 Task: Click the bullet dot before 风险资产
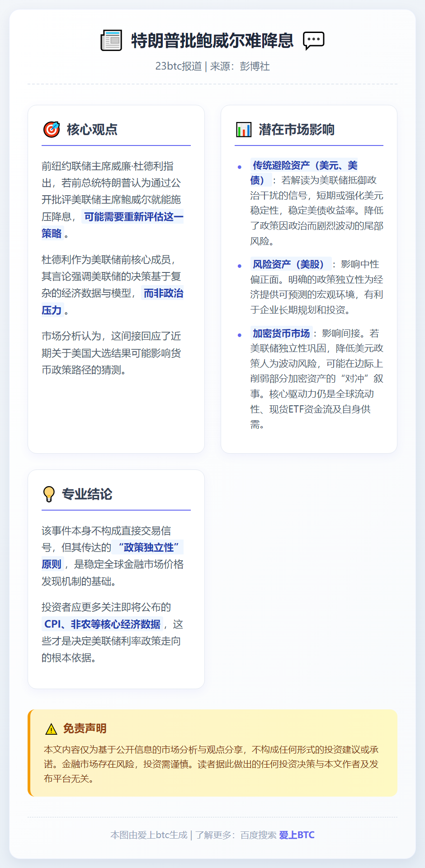tap(240, 266)
